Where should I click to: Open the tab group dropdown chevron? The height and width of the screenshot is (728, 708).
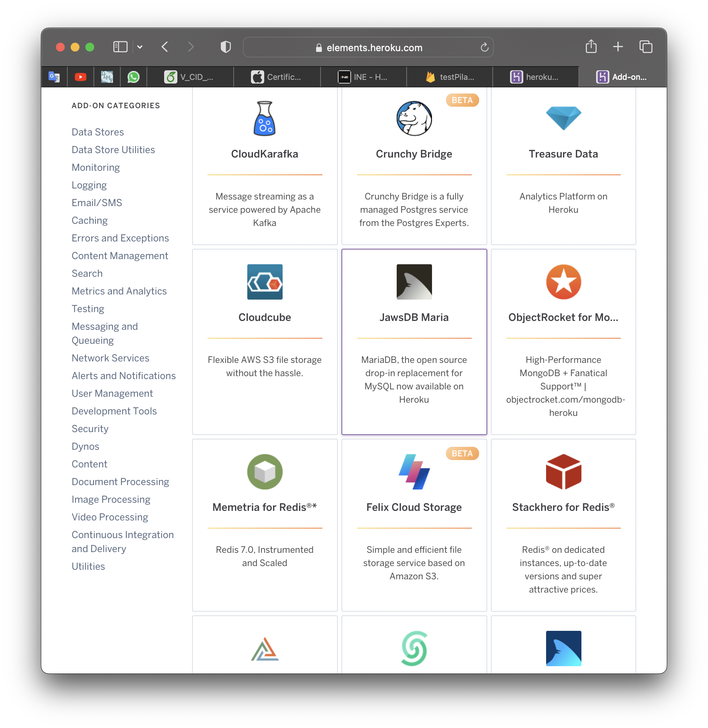[140, 47]
